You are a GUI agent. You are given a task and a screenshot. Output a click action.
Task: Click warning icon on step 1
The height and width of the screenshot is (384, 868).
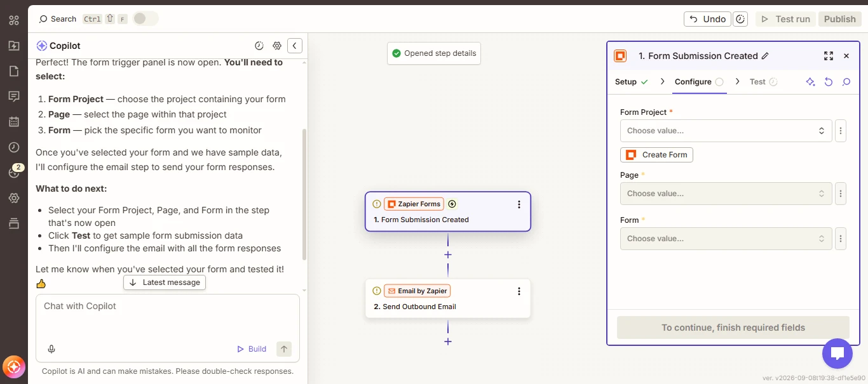(377, 204)
